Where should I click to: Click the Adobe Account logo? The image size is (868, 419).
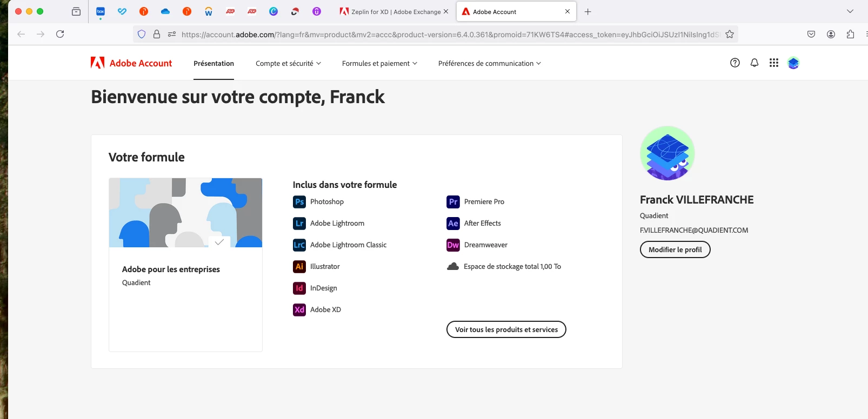tap(131, 63)
